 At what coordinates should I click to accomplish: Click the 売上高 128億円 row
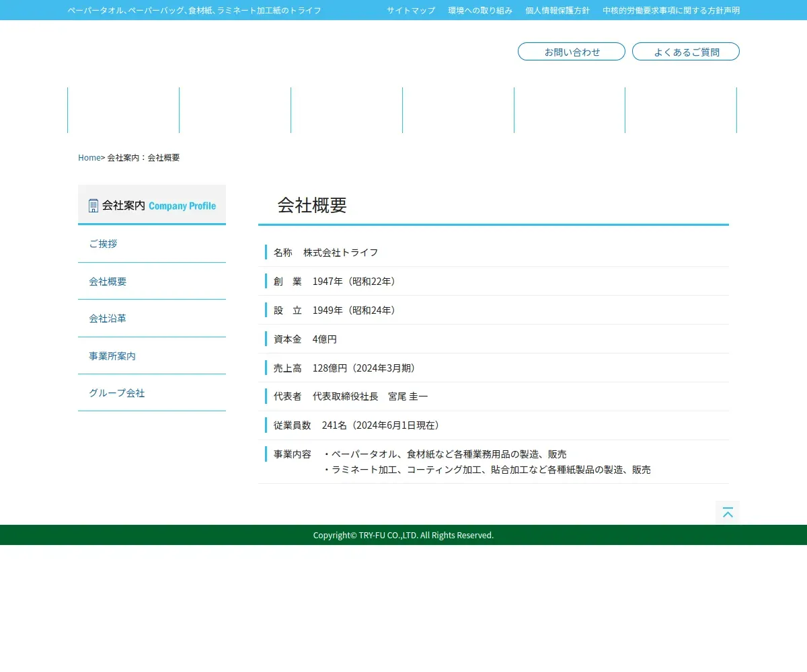coord(494,368)
